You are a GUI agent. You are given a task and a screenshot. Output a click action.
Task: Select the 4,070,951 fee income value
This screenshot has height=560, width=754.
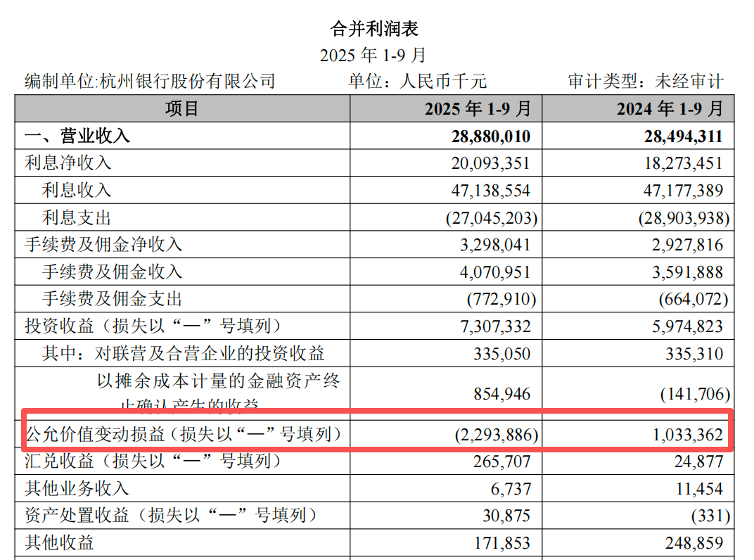pyautogui.click(x=495, y=272)
